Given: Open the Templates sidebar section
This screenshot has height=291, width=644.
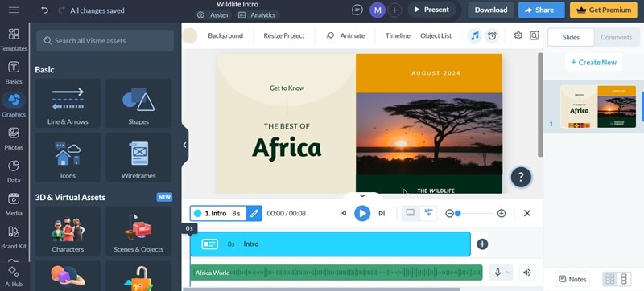Looking at the screenshot, I should (14, 39).
